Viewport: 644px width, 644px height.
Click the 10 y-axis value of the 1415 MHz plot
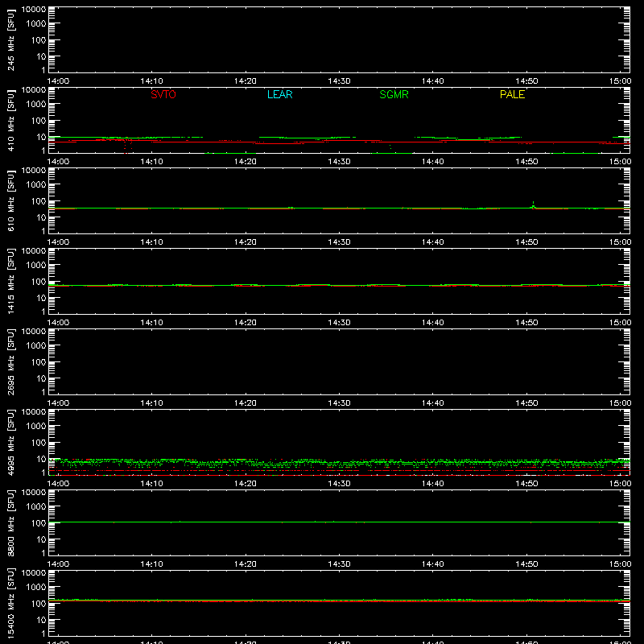[x=41, y=298]
